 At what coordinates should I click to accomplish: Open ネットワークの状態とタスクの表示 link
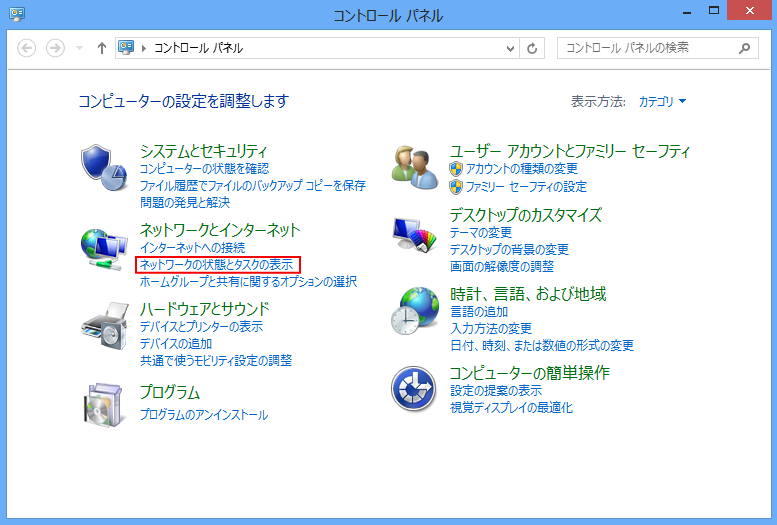point(217,265)
